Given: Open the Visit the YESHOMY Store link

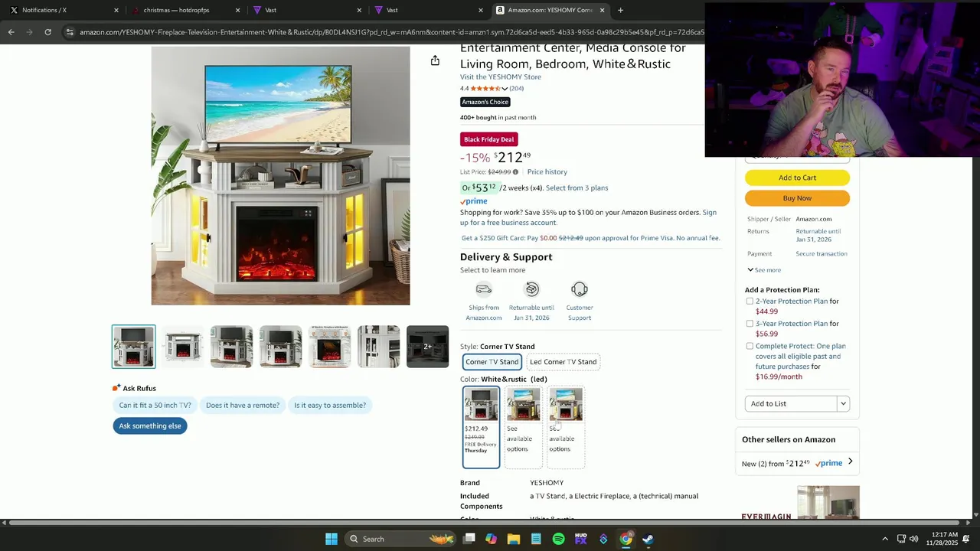Looking at the screenshot, I should coord(501,77).
